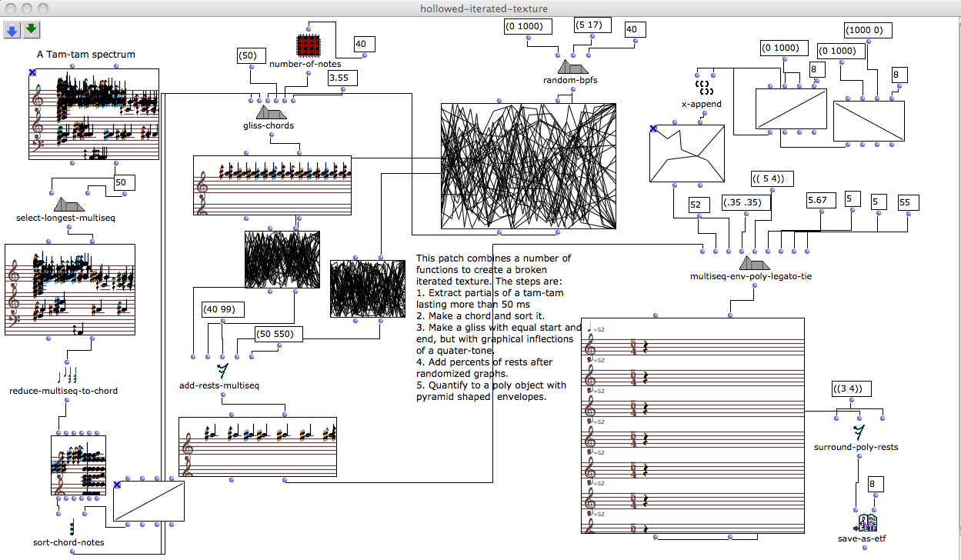961x560 pixels.
Task: Toggle the lock on the BPF below x-append
Action: point(653,128)
